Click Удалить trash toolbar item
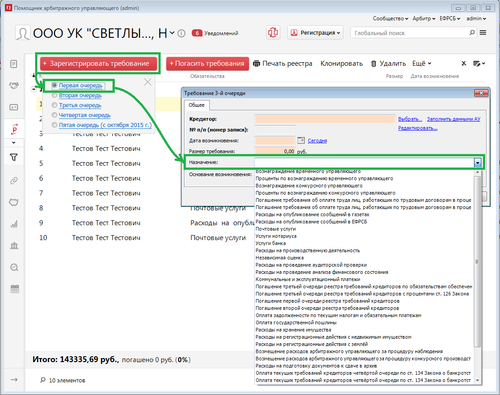The width and height of the screenshot is (500, 395). 388,63
